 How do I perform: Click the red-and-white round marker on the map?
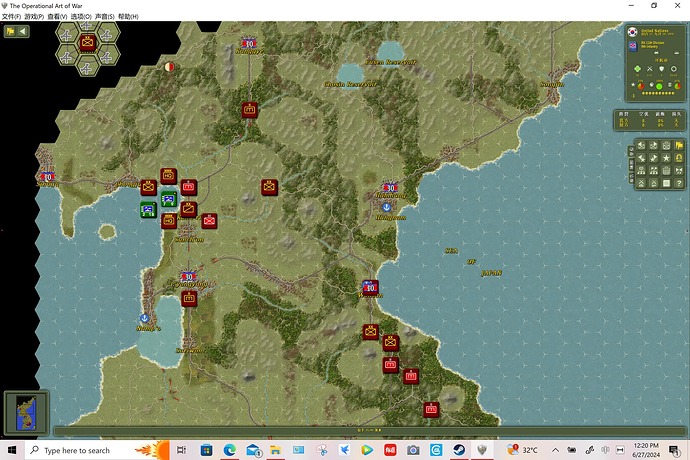169,67
